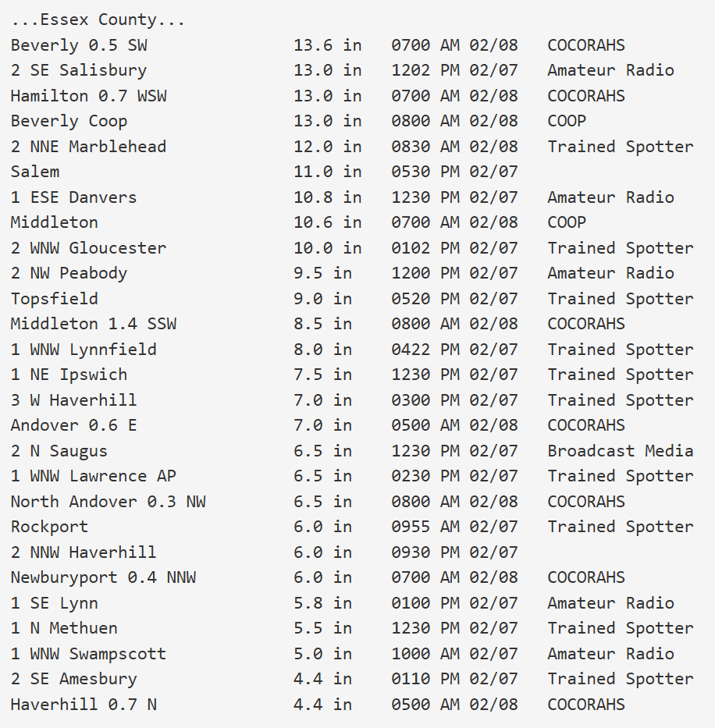
Task: Click the Newburyport 0.4 NNW entry
Action: (103, 577)
